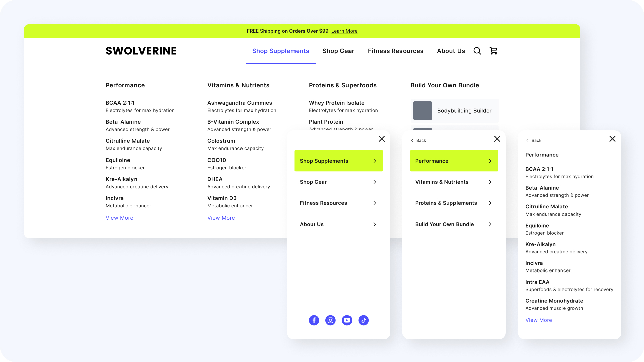Open TikTok social icon
Viewport: 644px width, 362px height.
point(363,320)
